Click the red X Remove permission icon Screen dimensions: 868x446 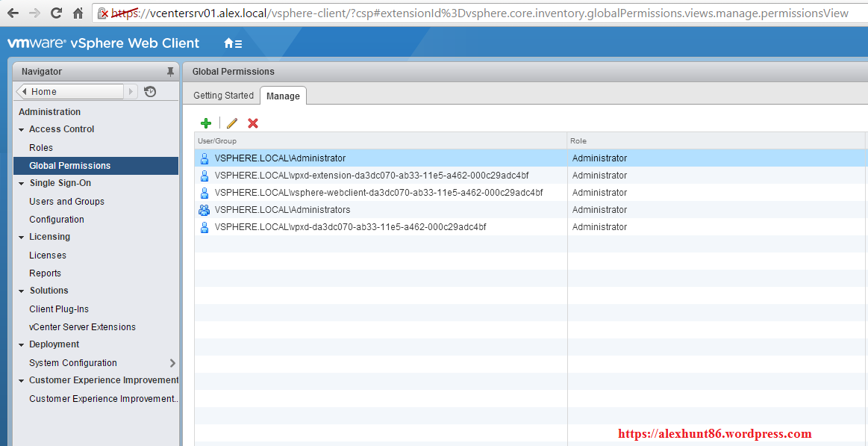[253, 123]
